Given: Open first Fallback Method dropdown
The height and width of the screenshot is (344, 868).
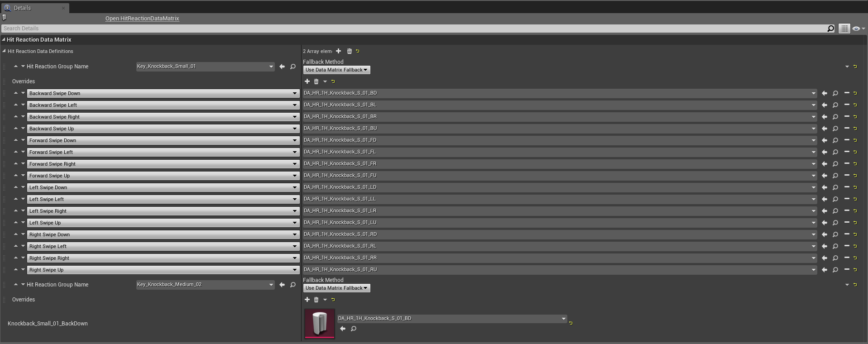Looking at the screenshot, I should click(336, 70).
